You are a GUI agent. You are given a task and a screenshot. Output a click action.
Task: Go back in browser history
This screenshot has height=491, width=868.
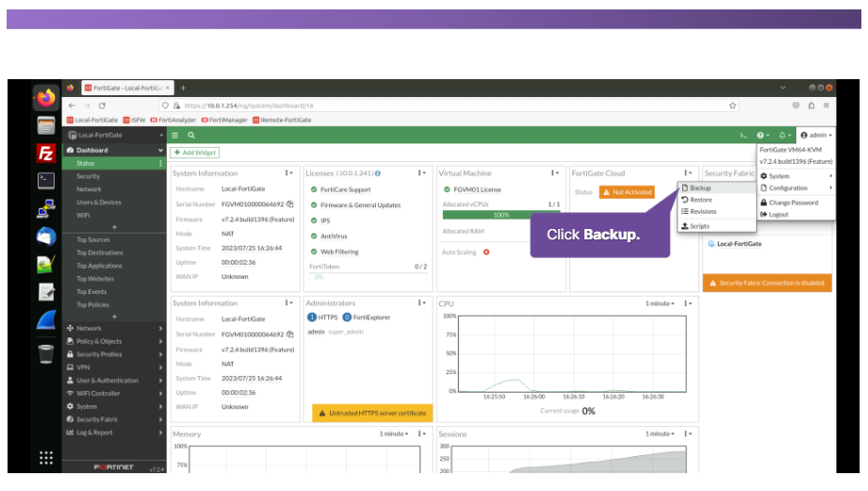pyautogui.click(x=72, y=106)
